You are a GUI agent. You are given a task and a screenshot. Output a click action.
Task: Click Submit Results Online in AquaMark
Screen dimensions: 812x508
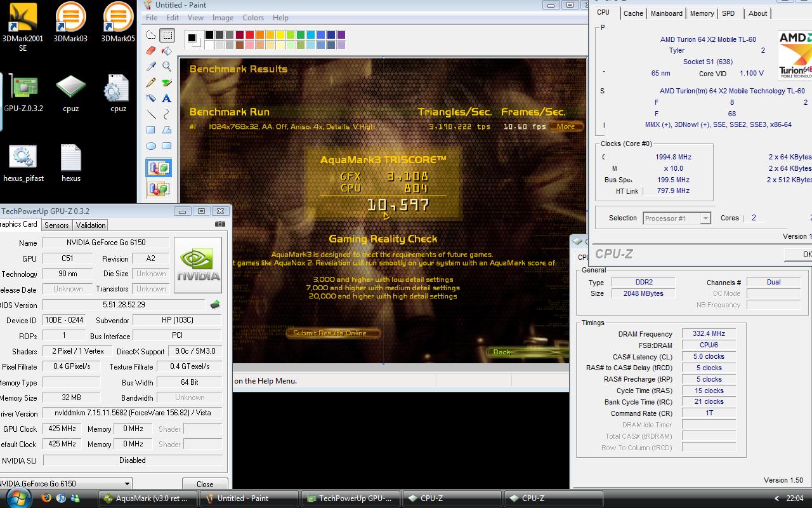pos(334,333)
